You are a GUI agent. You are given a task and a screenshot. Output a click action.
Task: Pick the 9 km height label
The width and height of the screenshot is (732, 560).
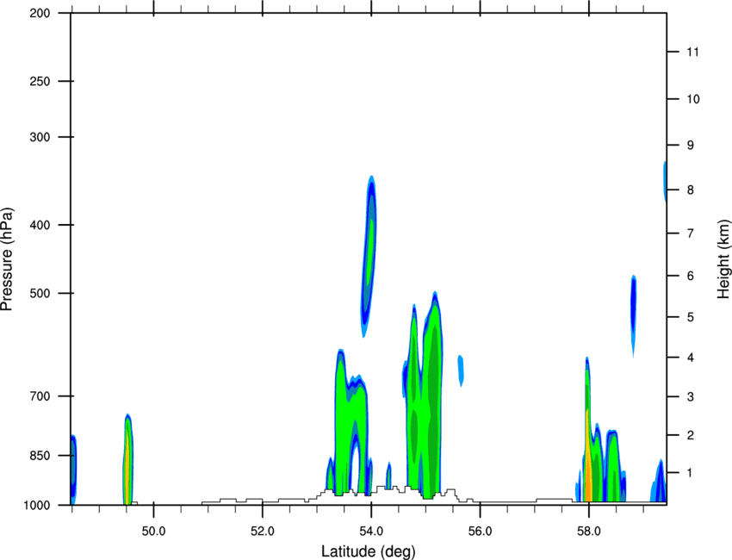[x=691, y=146]
